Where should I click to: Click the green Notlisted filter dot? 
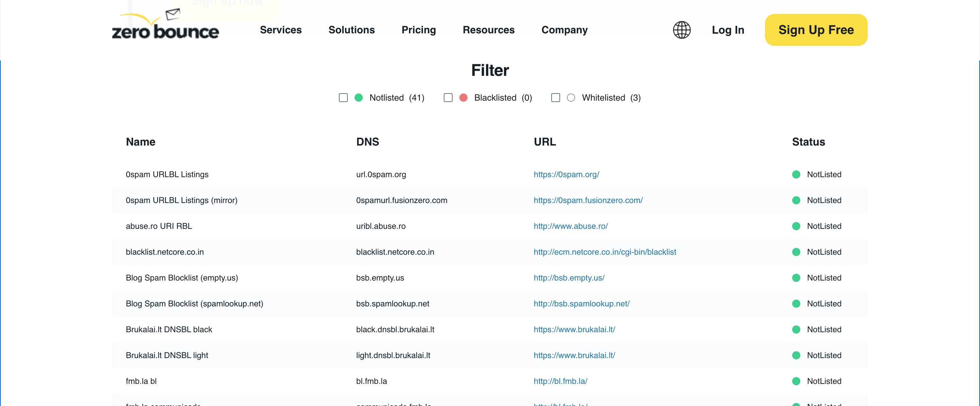tap(358, 98)
